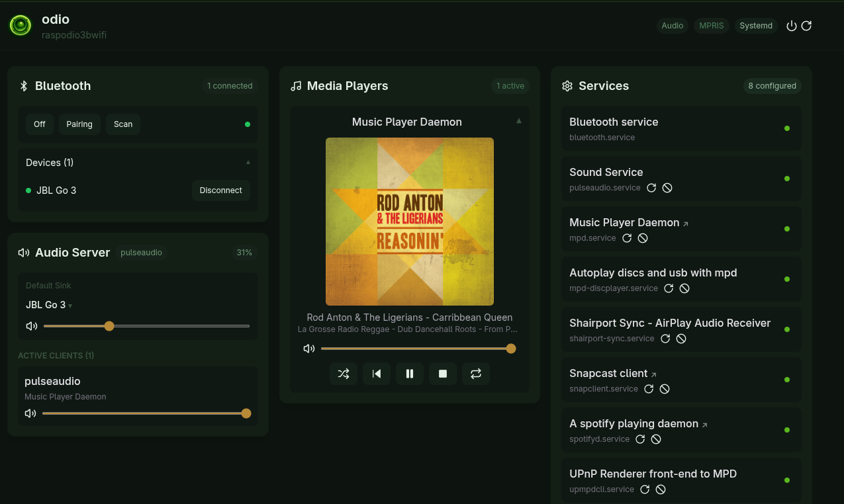Open the spotify playing daemon external link
The image size is (844, 504).
click(x=705, y=425)
